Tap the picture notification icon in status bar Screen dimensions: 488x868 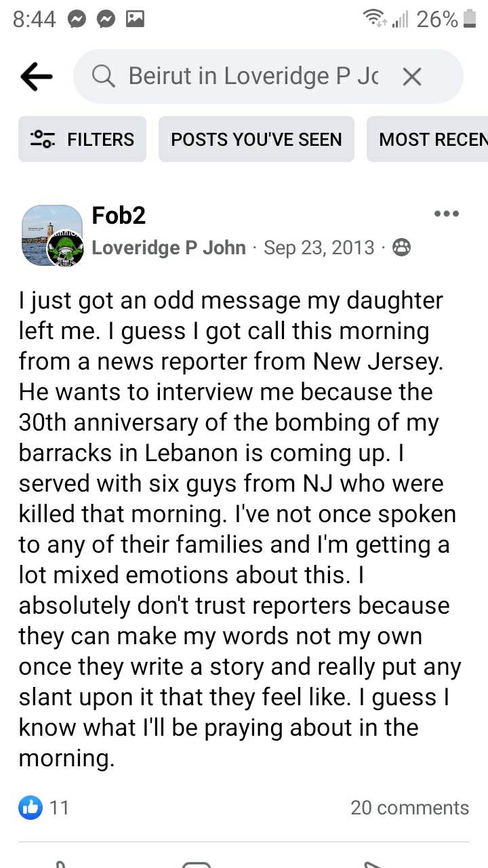point(135,20)
